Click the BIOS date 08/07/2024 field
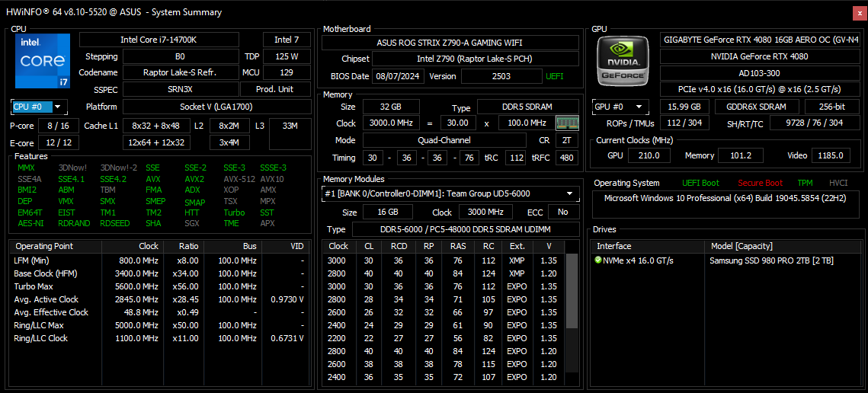 (x=398, y=76)
